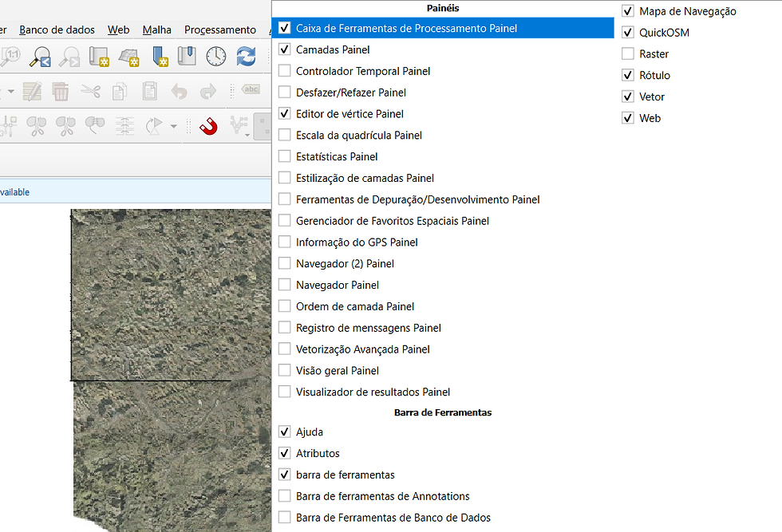
Task: Click the Paste Features clipboard icon
Action: click(150, 91)
